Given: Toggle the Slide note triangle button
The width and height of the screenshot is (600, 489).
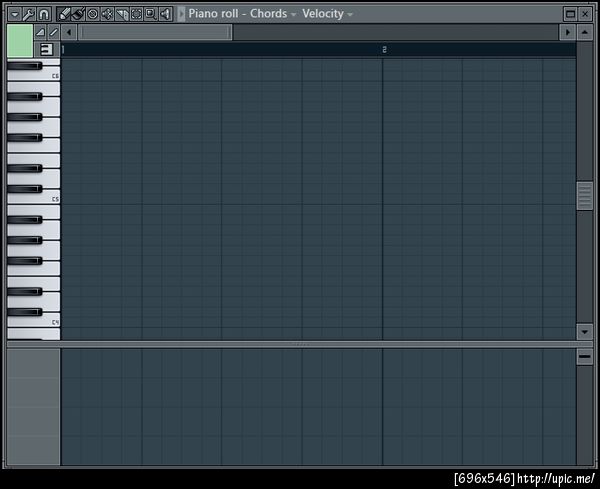Looking at the screenshot, I should tap(40, 33).
